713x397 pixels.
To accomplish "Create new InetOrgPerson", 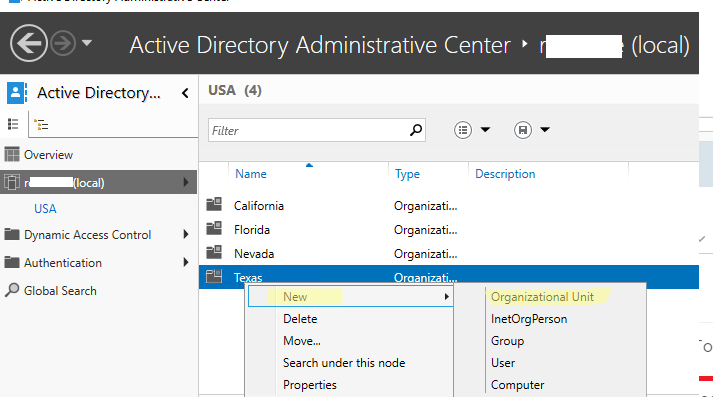I will [x=529, y=319].
